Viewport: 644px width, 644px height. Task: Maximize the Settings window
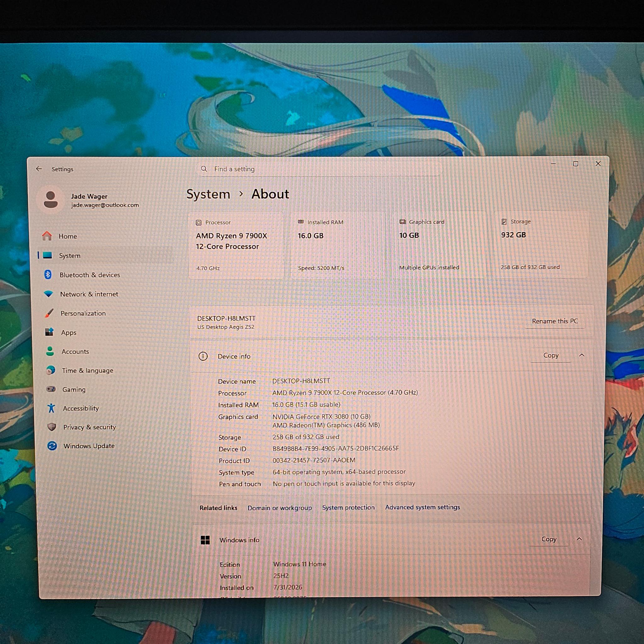coord(576,164)
